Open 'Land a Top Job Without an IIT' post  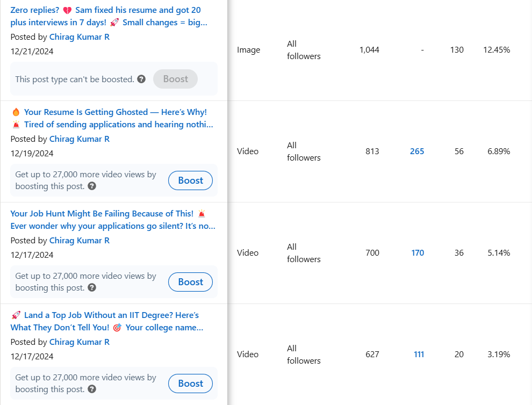107,321
